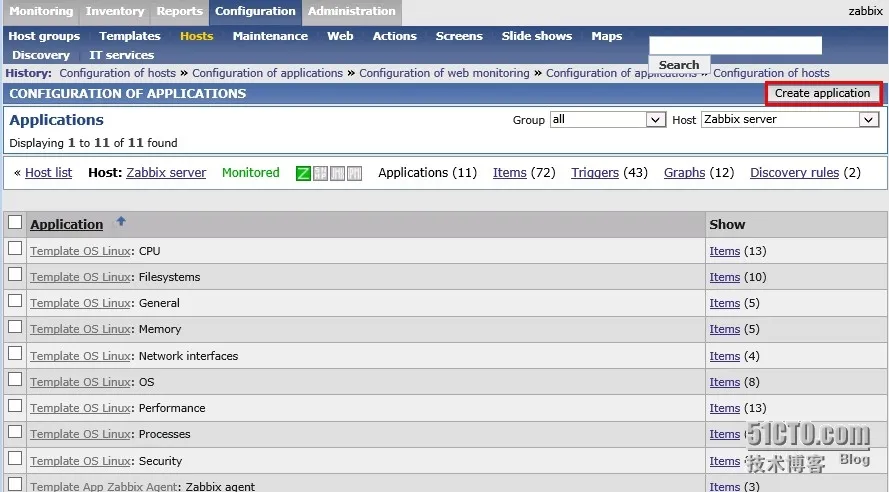
Task: Open Items link for OS application
Action: point(725,382)
